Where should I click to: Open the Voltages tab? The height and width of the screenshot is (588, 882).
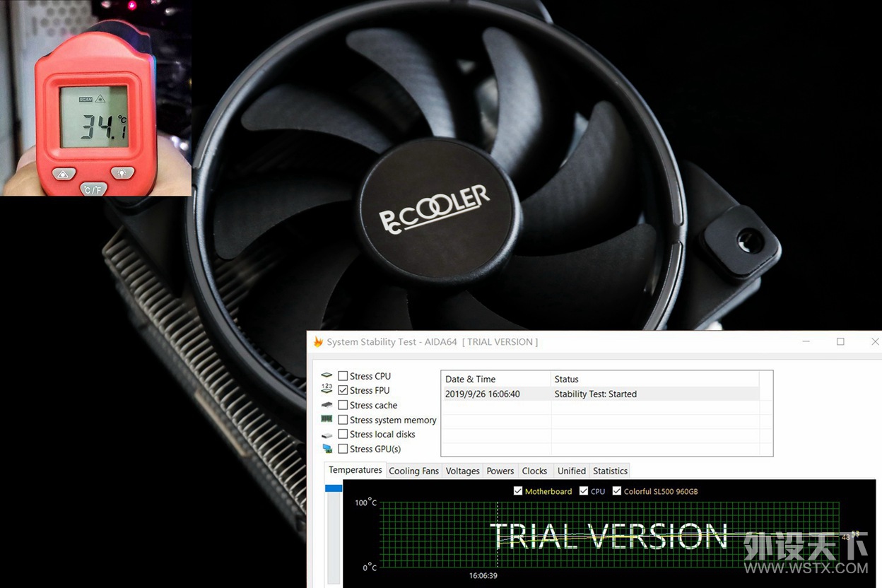tap(463, 471)
